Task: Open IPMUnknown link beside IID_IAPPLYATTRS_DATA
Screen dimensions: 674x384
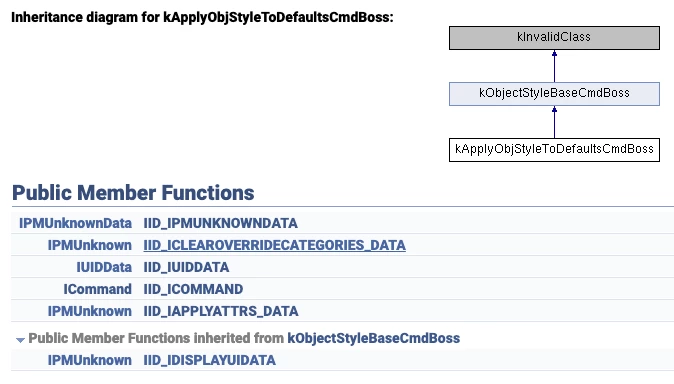Action: pos(89,311)
